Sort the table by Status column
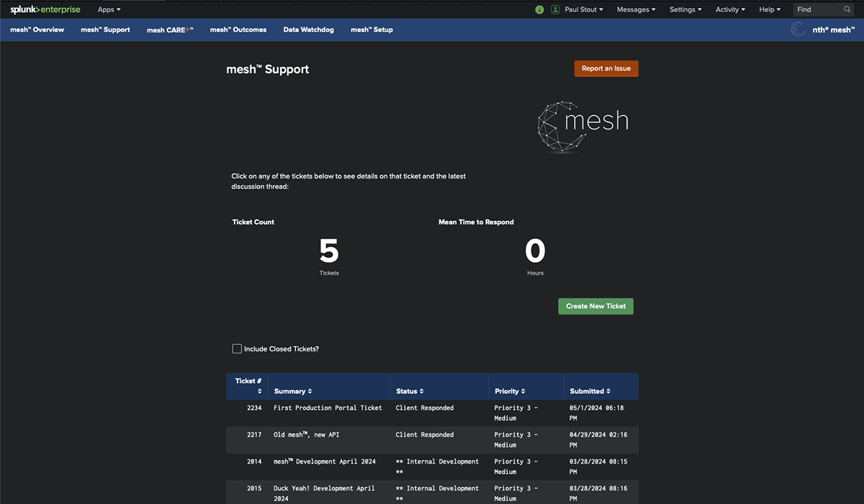 click(x=410, y=391)
